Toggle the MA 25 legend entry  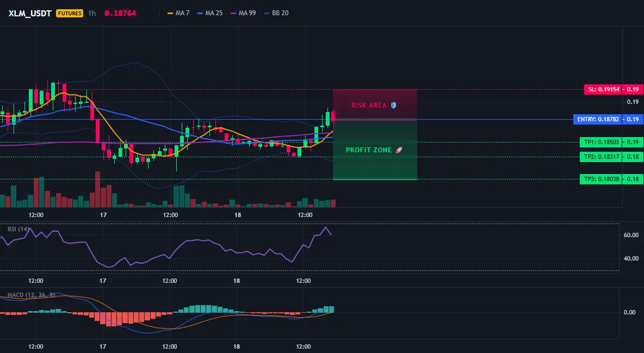(x=210, y=13)
